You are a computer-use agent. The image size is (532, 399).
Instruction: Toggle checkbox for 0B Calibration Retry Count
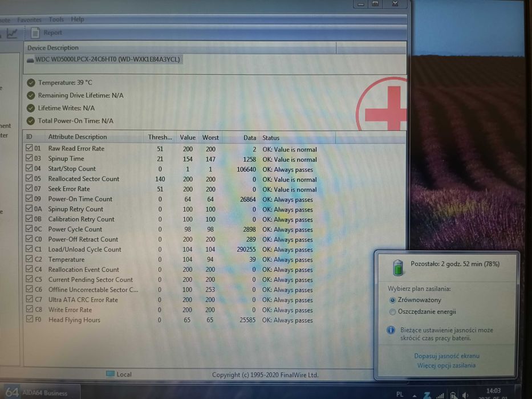coord(29,218)
